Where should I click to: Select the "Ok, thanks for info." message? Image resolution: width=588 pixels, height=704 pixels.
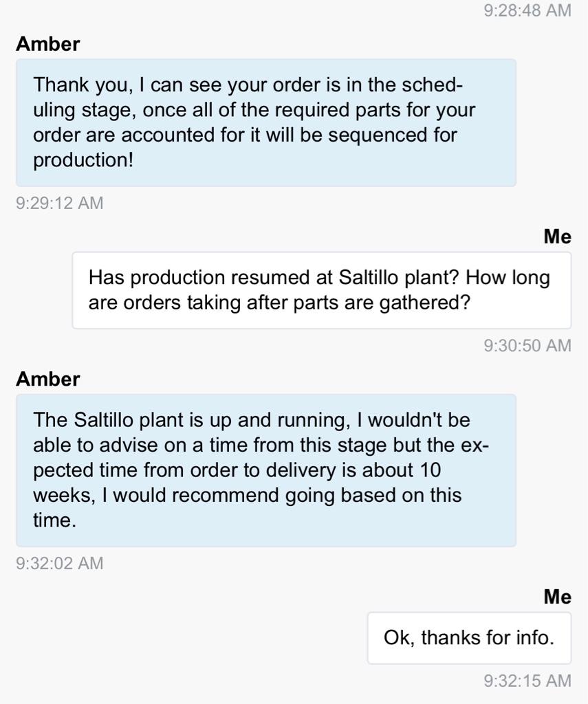point(468,637)
